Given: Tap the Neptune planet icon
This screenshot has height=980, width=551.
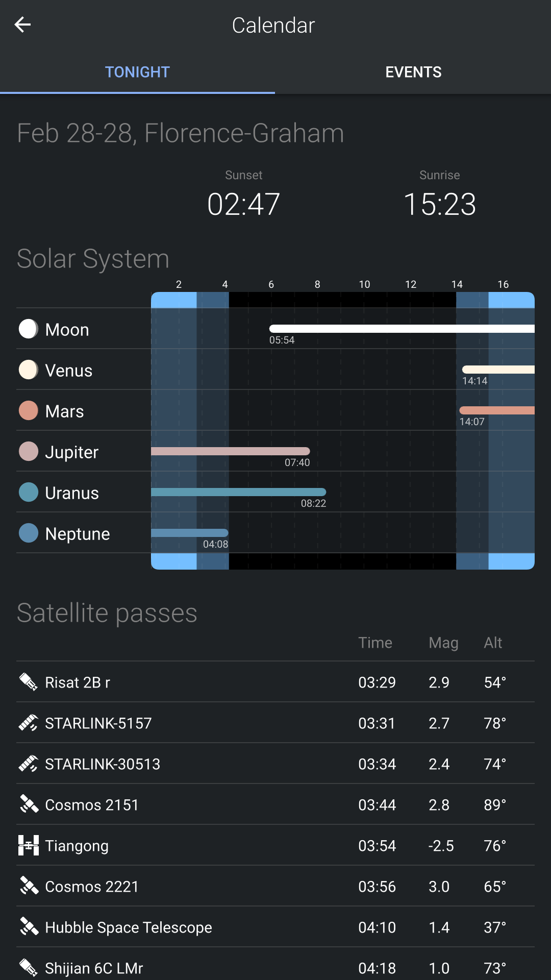Looking at the screenshot, I should click(x=29, y=533).
